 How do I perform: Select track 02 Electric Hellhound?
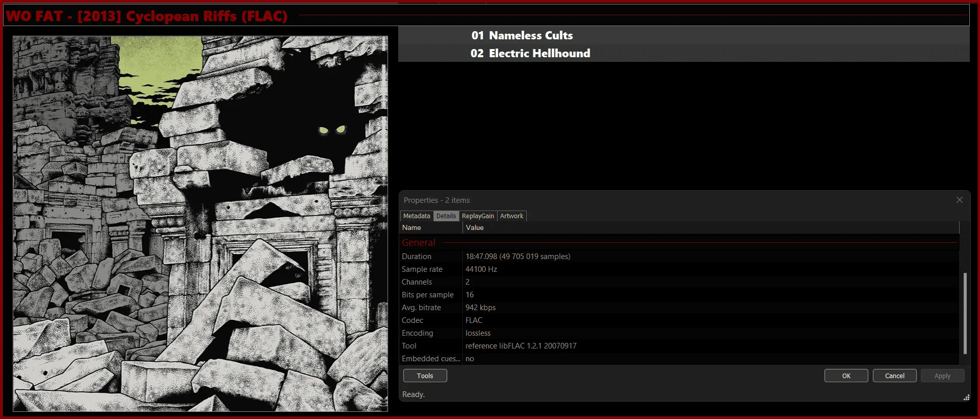(x=683, y=53)
